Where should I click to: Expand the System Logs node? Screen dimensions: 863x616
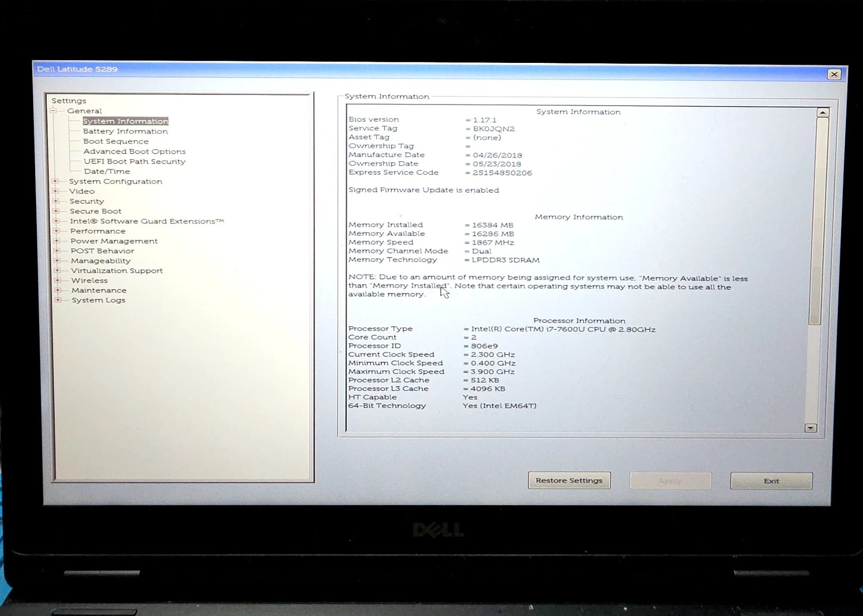point(58,300)
